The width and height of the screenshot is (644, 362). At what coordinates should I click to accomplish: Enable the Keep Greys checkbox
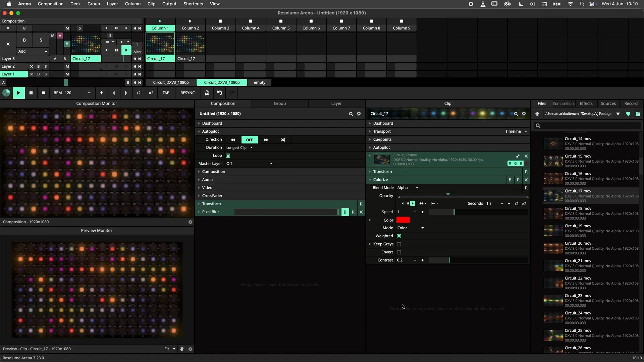399,244
